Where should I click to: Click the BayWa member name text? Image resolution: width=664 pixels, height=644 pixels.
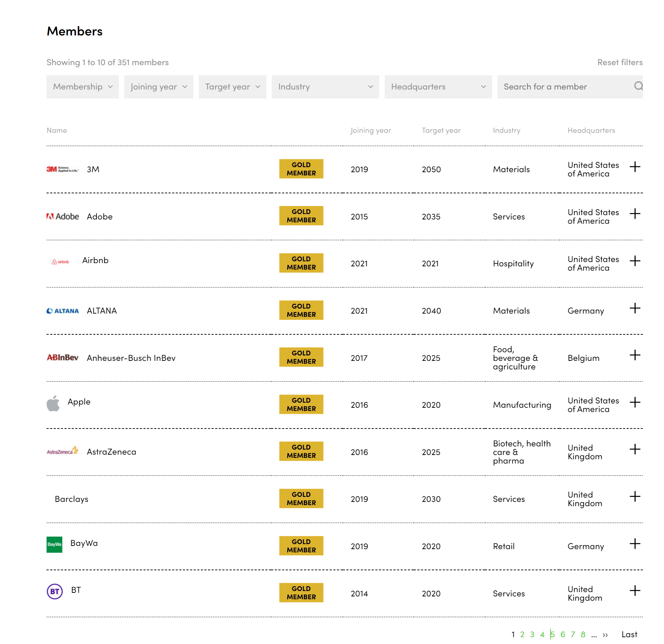pos(84,543)
